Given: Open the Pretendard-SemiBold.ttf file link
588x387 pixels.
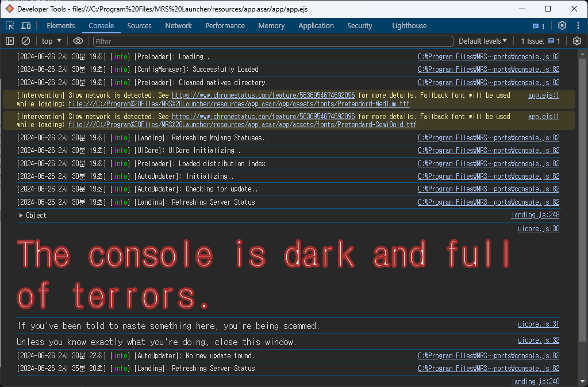Looking at the screenshot, I should coord(242,125).
